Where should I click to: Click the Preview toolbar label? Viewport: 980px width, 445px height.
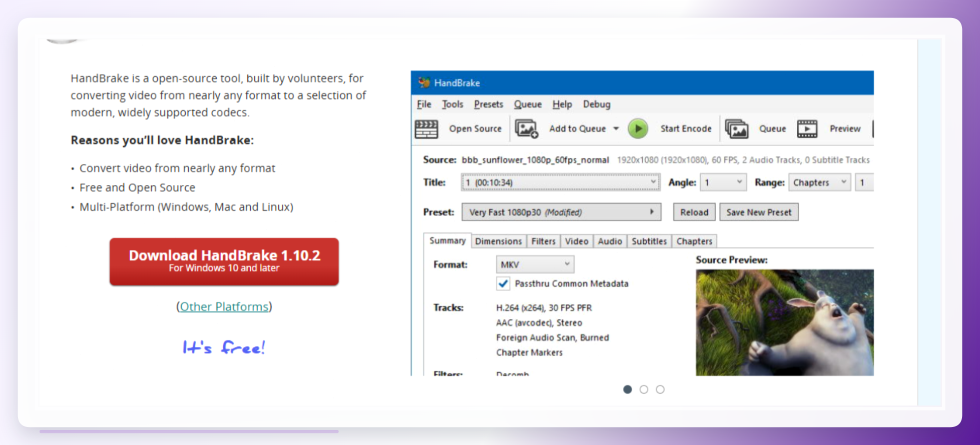[x=845, y=128]
